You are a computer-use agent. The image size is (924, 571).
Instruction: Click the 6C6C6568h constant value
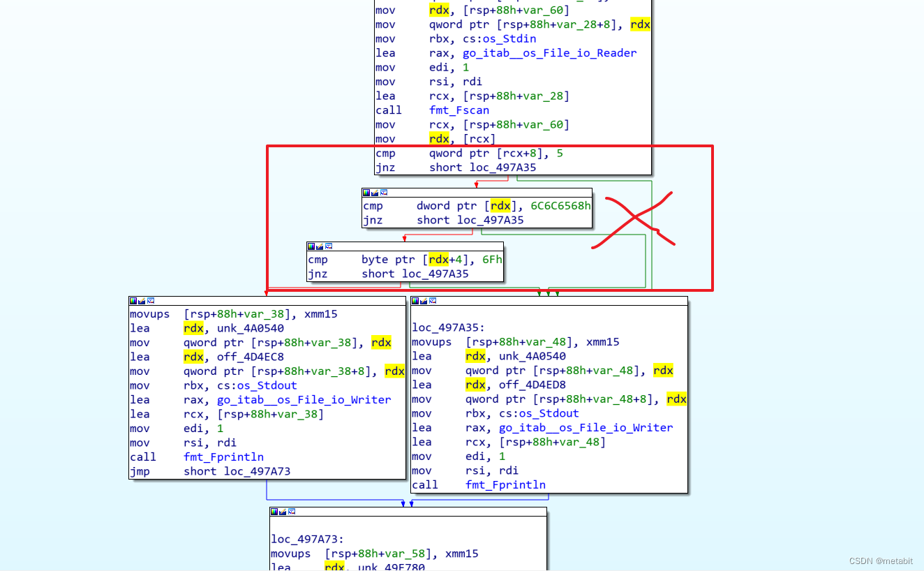[x=560, y=206]
